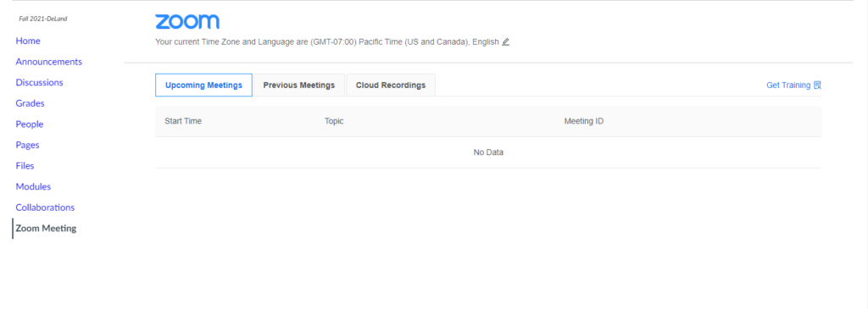Open Discussions in the sidebar
Viewport: 868px width, 309px height.
(x=39, y=82)
